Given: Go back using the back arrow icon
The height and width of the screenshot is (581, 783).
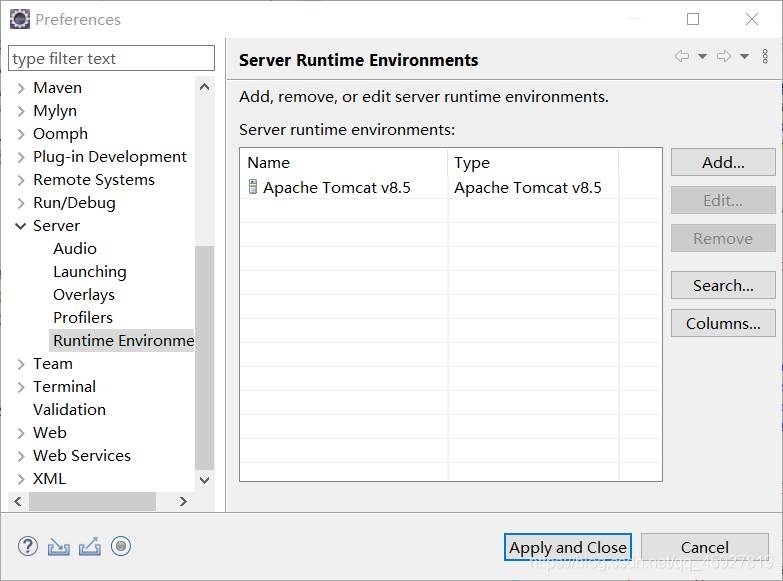Looking at the screenshot, I should click(x=682, y=57).
